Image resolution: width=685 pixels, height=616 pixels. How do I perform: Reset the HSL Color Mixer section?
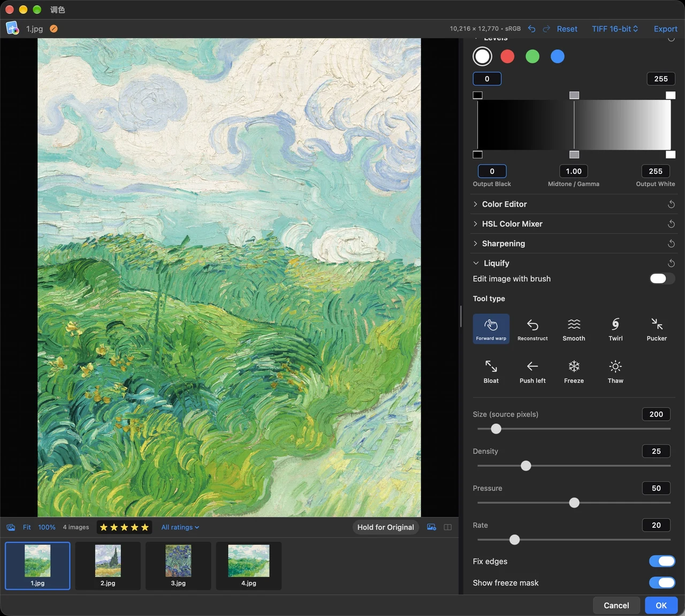[671, 224]
